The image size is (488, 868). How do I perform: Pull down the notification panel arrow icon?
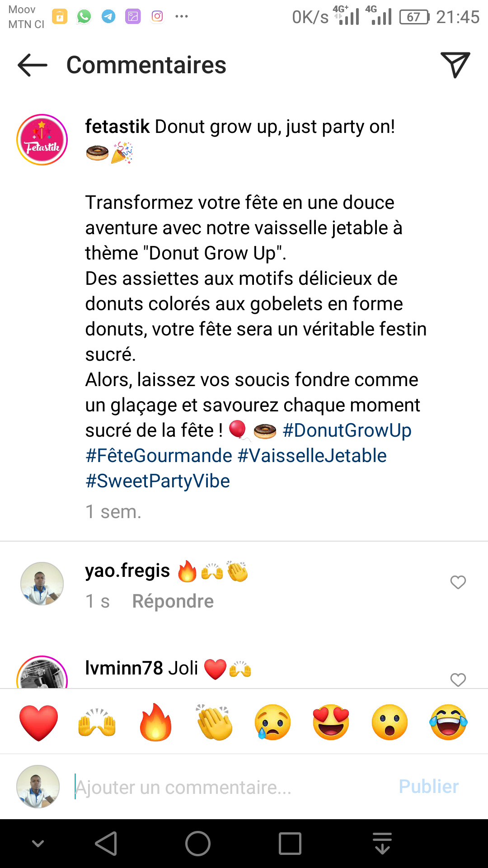(382, 844)
